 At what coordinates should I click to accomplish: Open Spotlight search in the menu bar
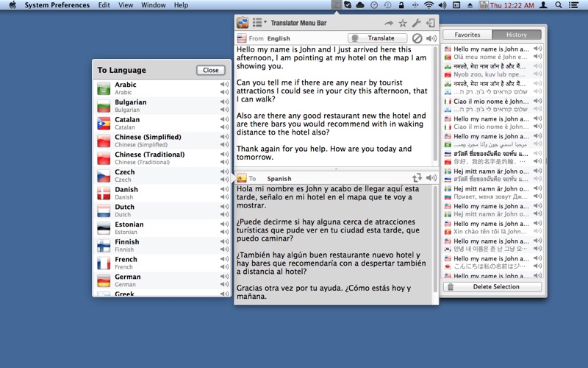pos(559,5)
